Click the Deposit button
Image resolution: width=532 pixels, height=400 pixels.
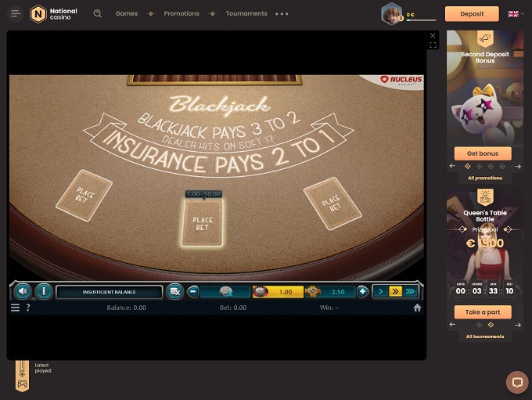click(x=472, y=13)
